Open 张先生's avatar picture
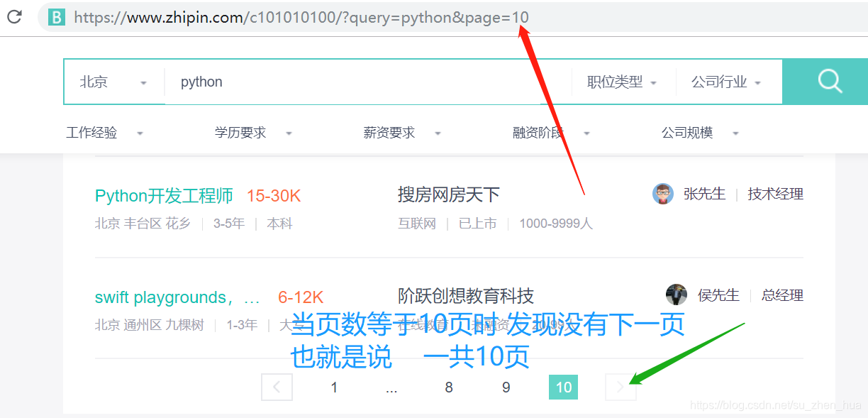 [663, 194]
